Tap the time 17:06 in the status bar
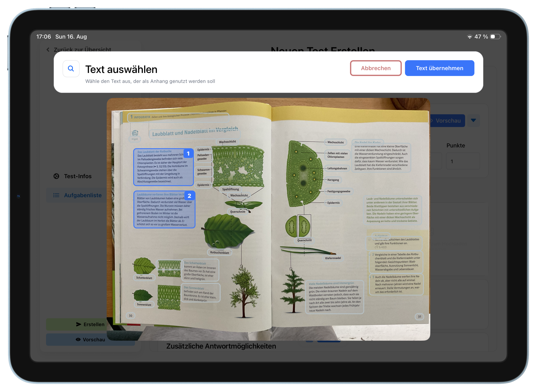This screenshot has width=537, height=392. [x=44, y=37]
